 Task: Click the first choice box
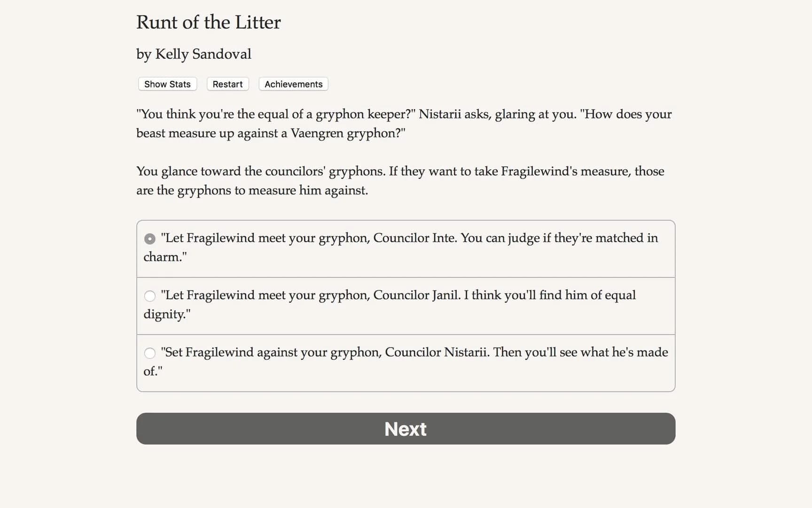(x=405, y=248)
